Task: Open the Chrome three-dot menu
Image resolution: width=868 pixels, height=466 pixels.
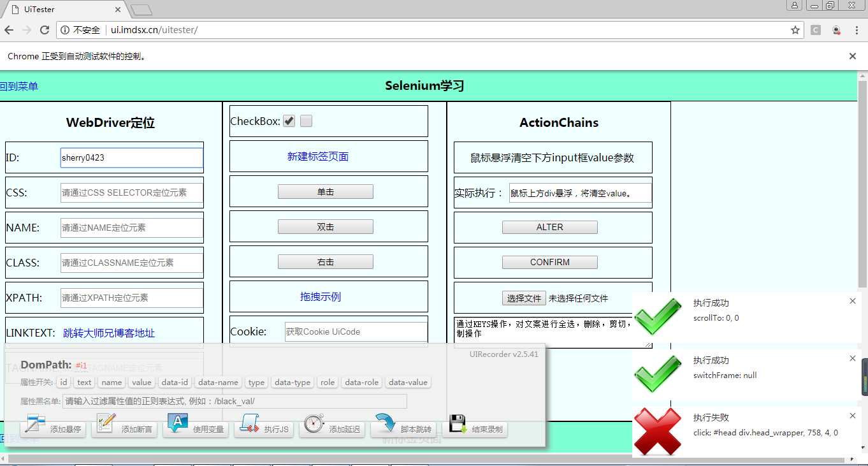Action: (x=857, y=30)
